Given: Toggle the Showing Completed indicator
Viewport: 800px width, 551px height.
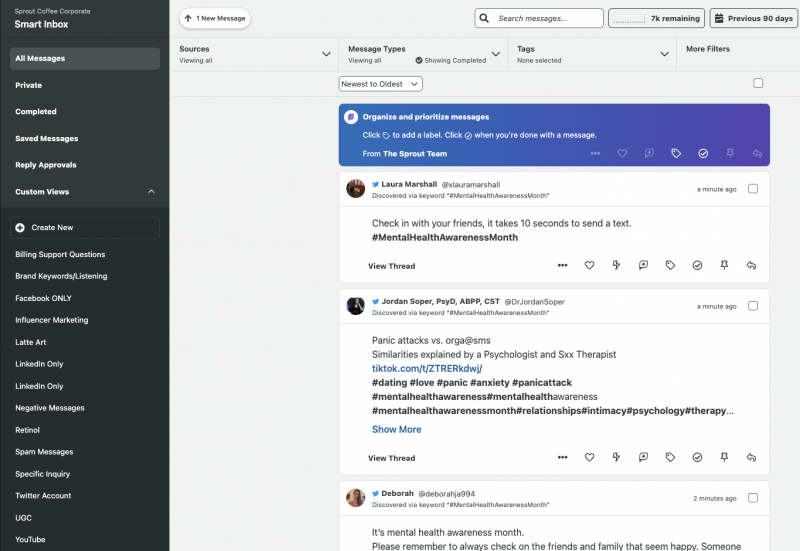Looking at the screenshot, I should point(451,60).
